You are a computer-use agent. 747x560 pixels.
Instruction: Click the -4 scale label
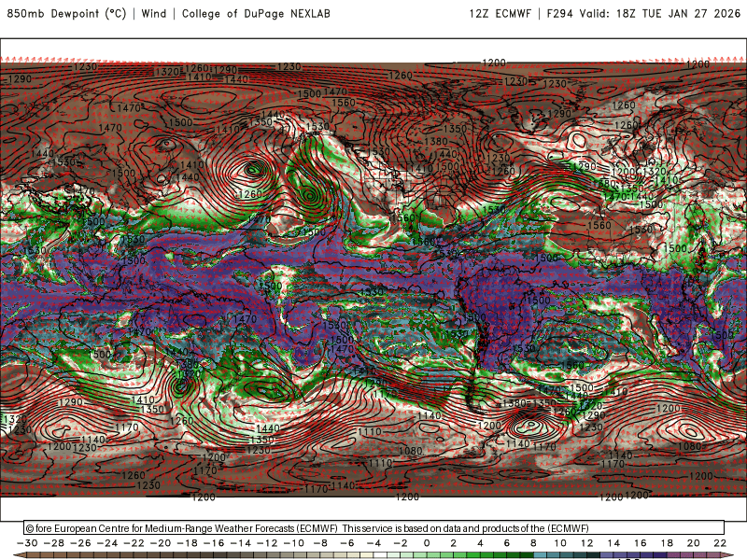coord(374,543)
